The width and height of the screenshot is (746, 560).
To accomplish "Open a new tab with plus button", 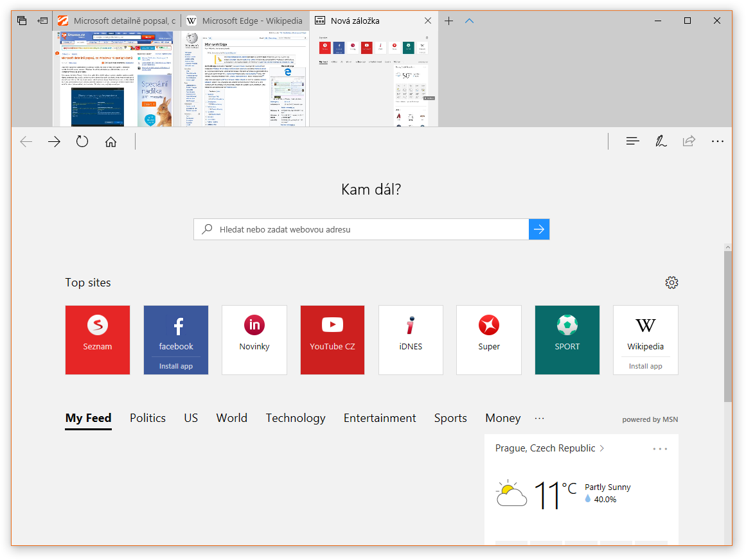I will (x=448, y=21).
